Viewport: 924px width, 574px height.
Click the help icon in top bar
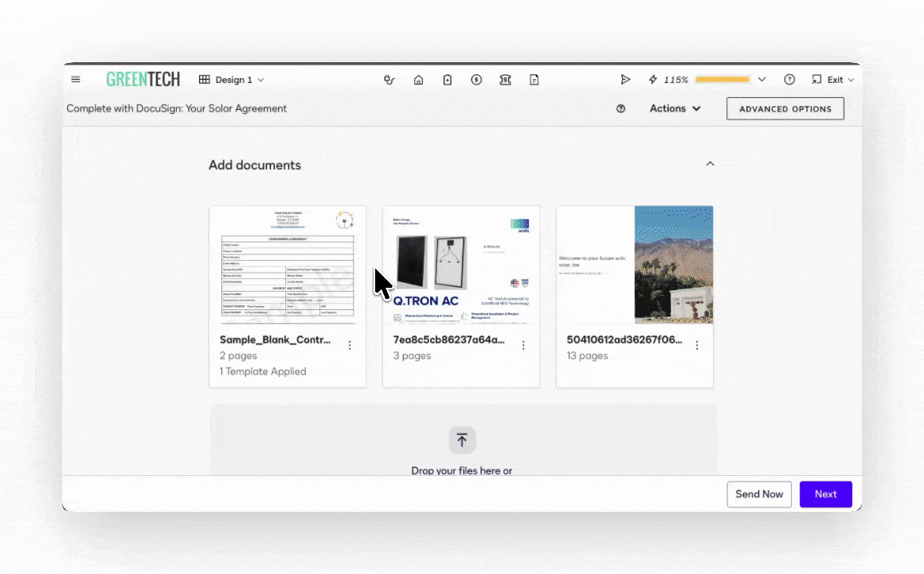click(x=789, y=80)
